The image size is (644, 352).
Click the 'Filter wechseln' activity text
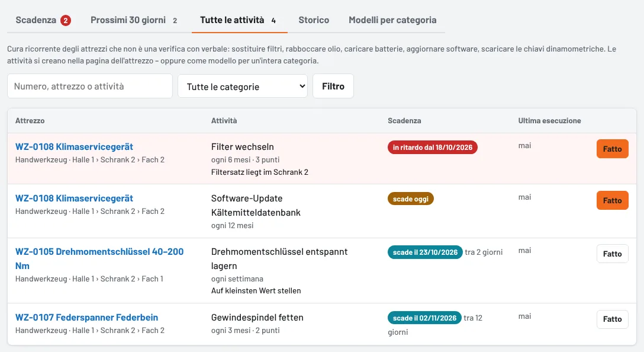[x=242, y=147]
